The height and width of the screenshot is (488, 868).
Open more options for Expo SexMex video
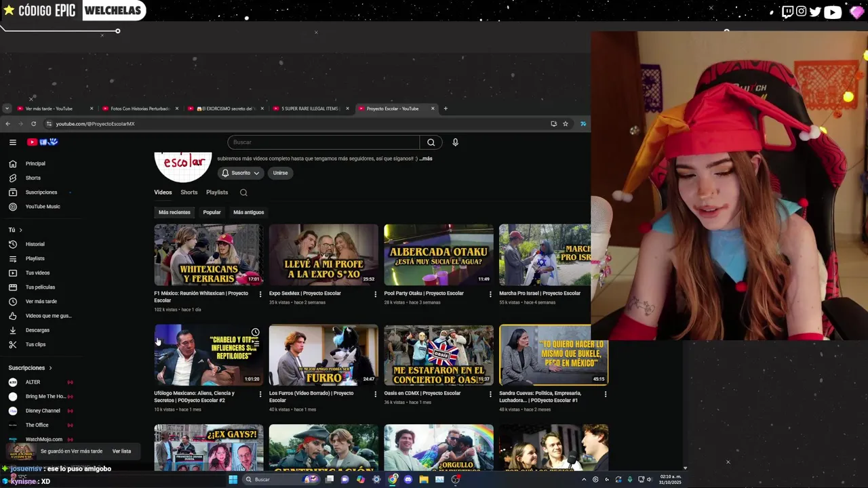pyautogui.click(x=375, y=294)
